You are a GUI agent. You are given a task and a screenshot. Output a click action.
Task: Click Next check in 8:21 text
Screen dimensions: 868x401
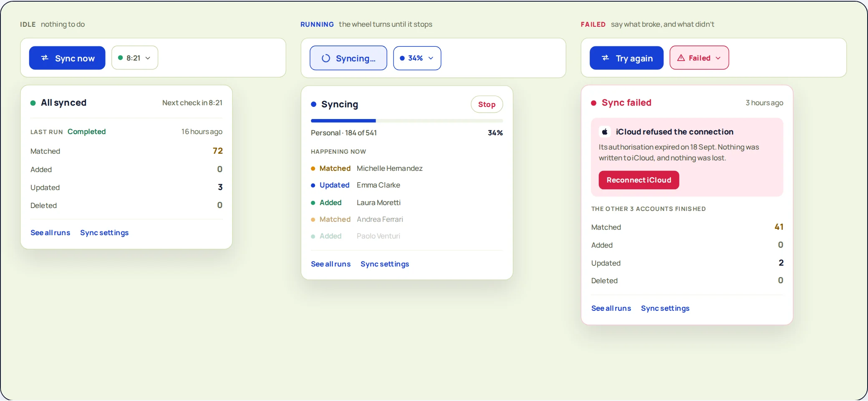click(x=192, y=103)
